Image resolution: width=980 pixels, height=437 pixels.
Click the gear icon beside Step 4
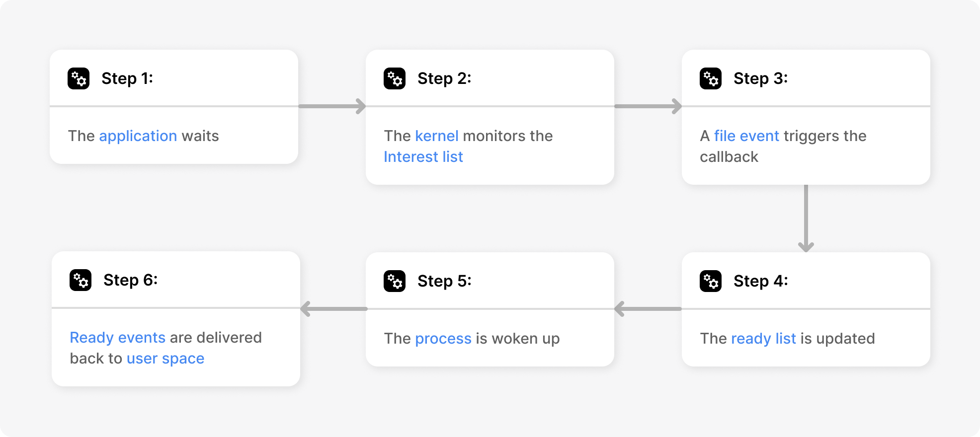[711, 281]
